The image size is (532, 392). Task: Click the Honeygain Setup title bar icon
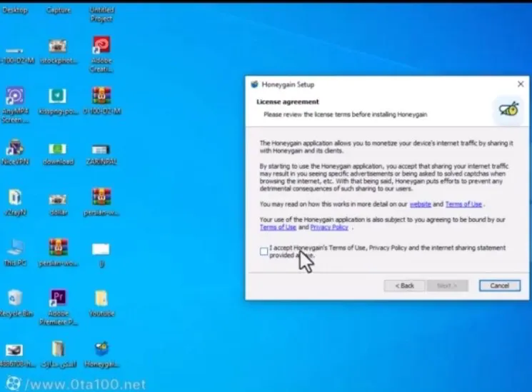[254, 84]
